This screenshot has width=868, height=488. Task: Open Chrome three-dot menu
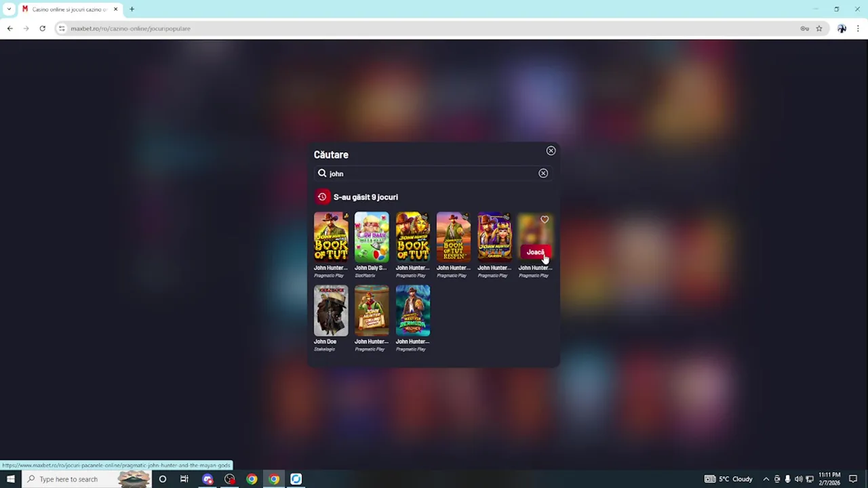pos(858,28)
